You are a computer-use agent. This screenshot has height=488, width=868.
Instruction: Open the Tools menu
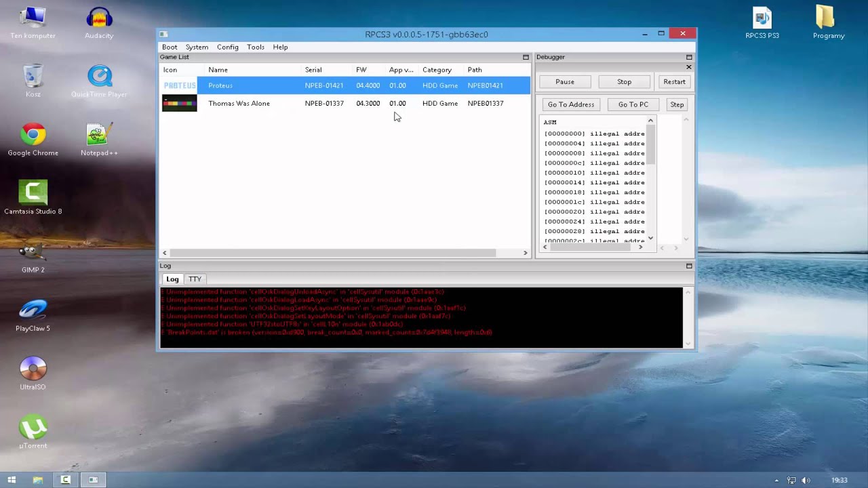point(256,47)
